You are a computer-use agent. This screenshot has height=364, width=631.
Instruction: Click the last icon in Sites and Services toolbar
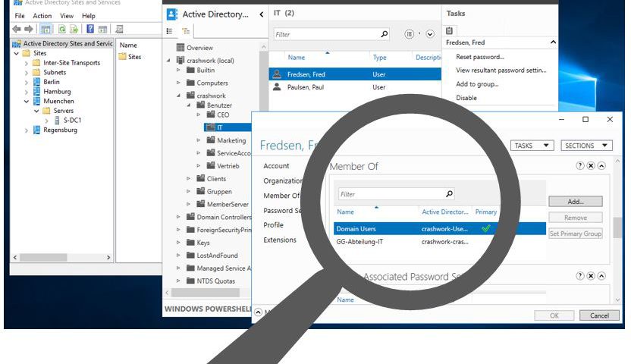pyautogui.click(x=119, y=29)
